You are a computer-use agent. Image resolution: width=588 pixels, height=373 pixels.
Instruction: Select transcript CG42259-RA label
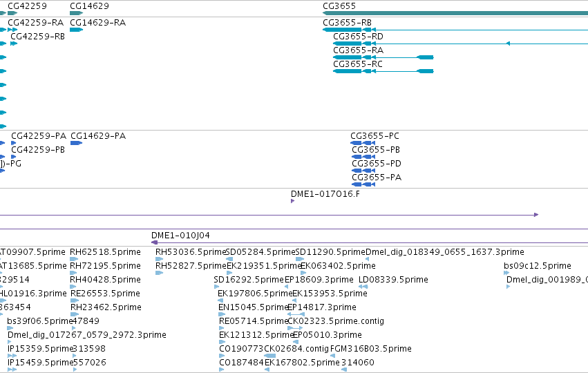coord(35,23)
